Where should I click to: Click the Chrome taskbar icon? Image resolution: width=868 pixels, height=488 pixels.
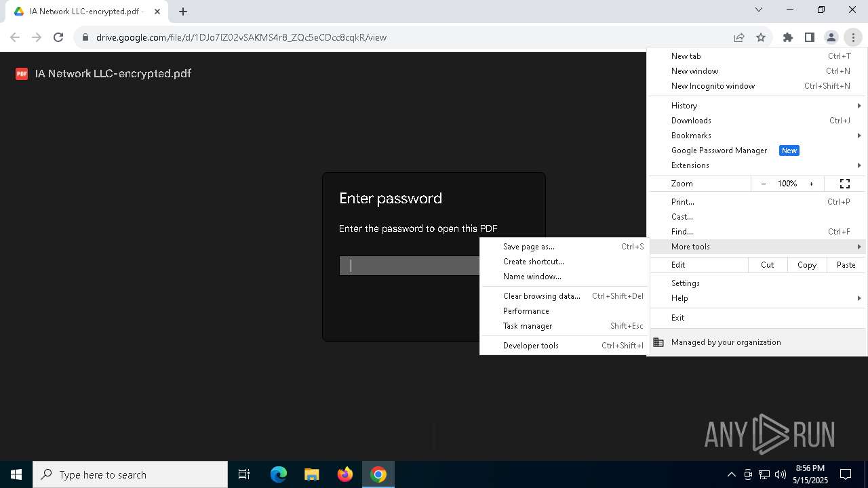tap(378, 474)
